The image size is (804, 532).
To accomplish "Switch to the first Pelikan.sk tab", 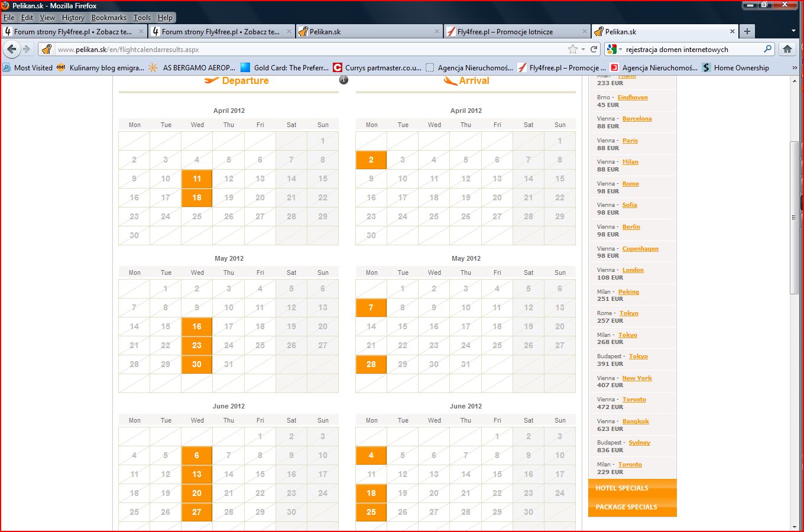I will 369,31.
